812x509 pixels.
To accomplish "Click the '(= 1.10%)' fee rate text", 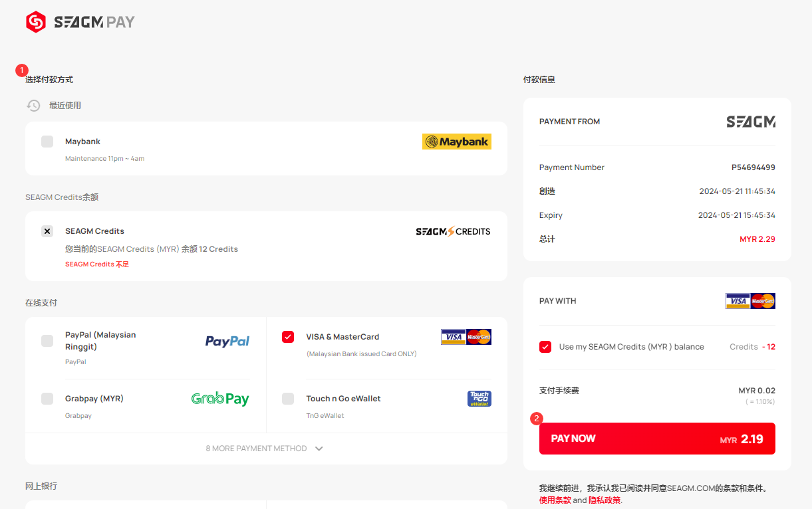I will 760,402.
